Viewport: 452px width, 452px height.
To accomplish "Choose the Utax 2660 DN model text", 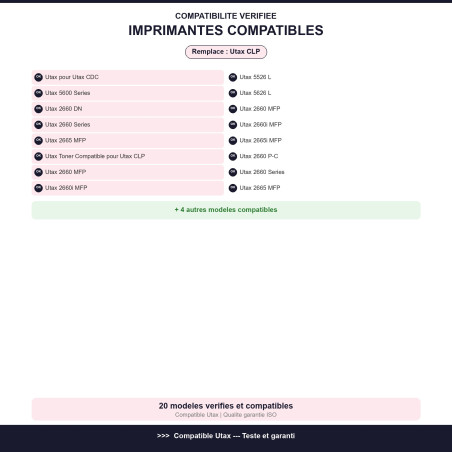I will (x=64, y=109).
